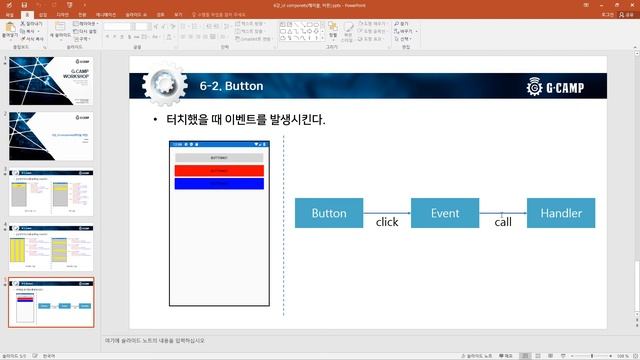Click the Reset (다시 설정) button
Screen dimensions: 640x360
coord(85,31)
